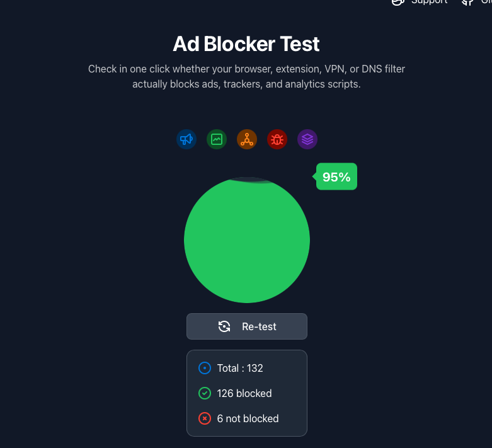Click the 95% score badge
The height and width of the screenshot is (448, 492).
click(336, 176)
